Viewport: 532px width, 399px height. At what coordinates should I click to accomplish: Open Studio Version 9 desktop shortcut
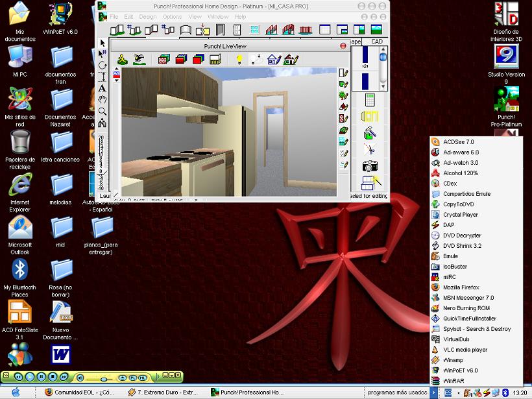pos(506,64)
